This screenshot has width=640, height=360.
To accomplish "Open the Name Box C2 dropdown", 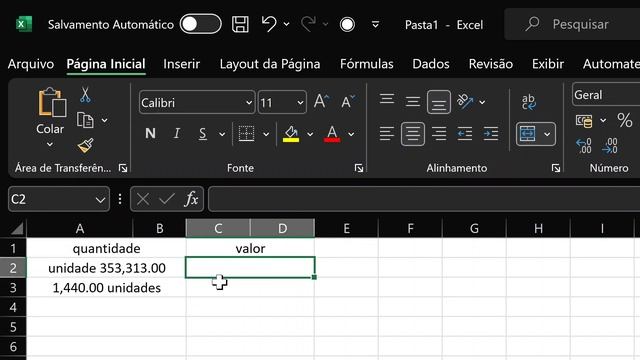I will coord(100,200).
